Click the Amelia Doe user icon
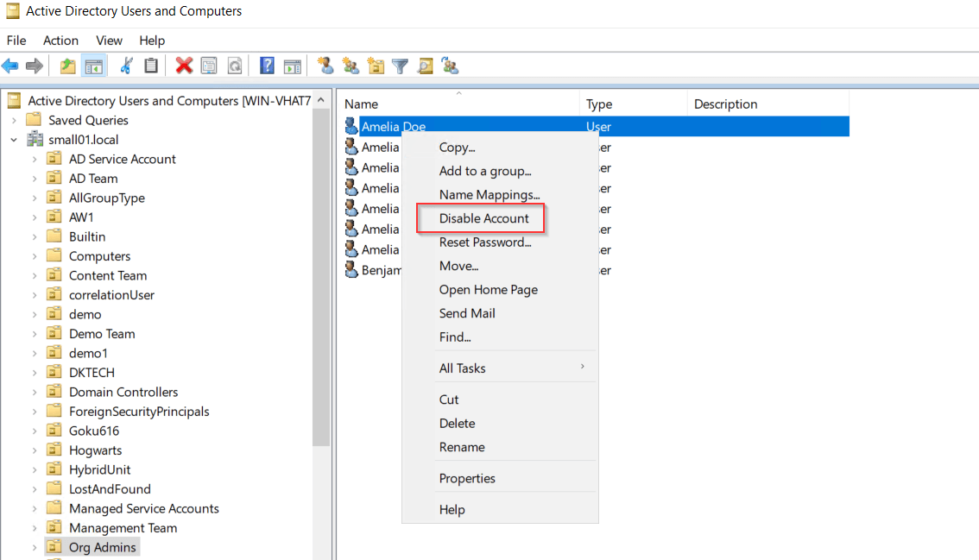Screen dimensions: 979x560 click(x=351, y=126)
